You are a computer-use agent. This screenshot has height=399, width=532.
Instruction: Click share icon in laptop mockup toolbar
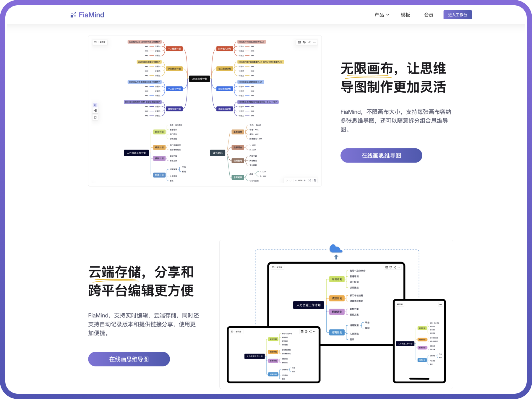[395, 267]
